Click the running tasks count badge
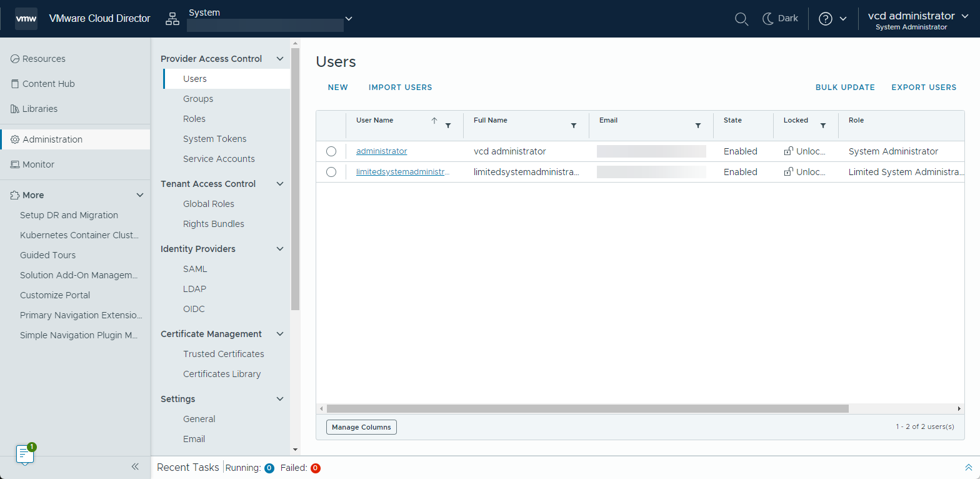The image size is (980, 479). [269, 468]
